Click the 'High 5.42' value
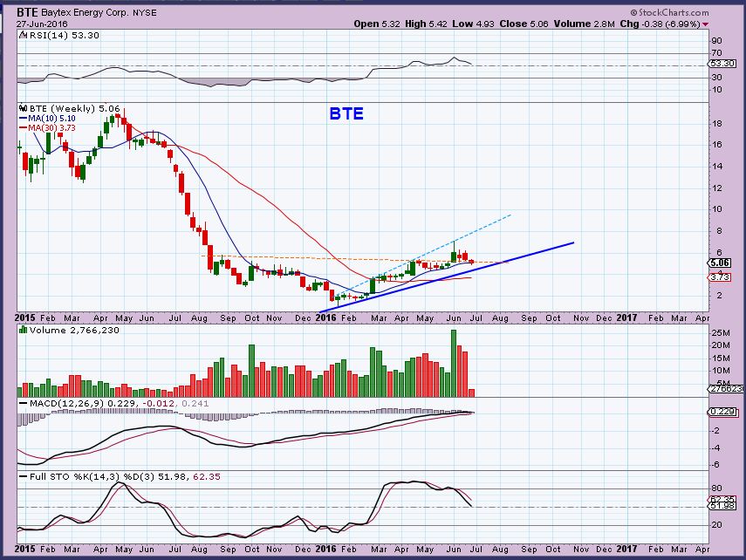The height and width of the screenshot is (560, 746). [427, 24]
